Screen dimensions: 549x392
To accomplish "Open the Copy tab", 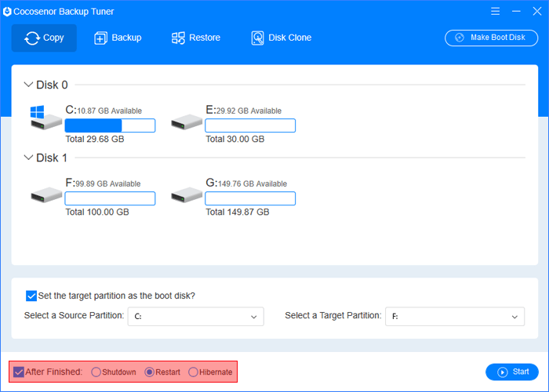I will pyautogui.click(x=44, y=38).
